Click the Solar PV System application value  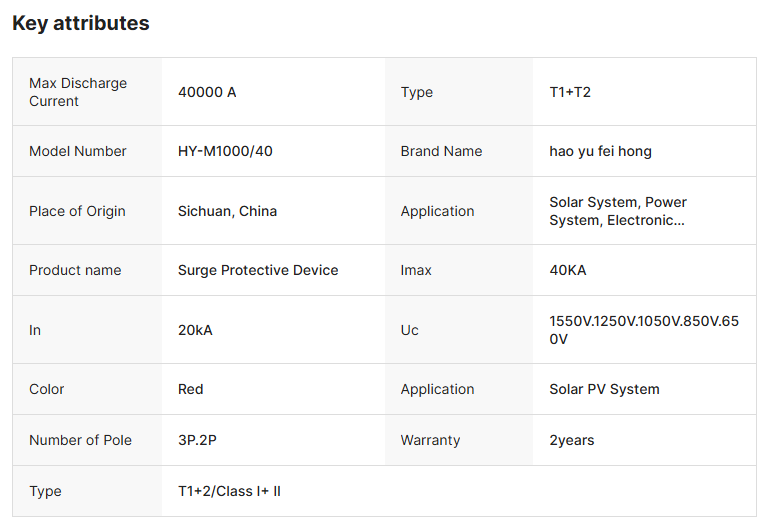pyautogui.click(x=604, y=389)
